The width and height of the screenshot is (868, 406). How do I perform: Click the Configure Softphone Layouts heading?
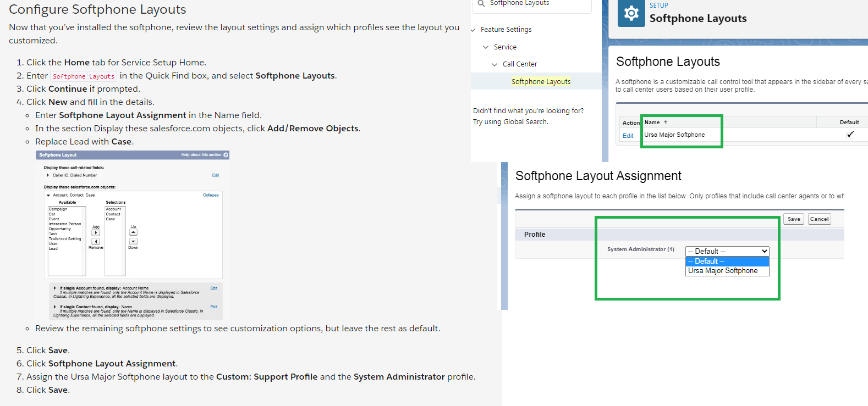click(x=97, y=9)
